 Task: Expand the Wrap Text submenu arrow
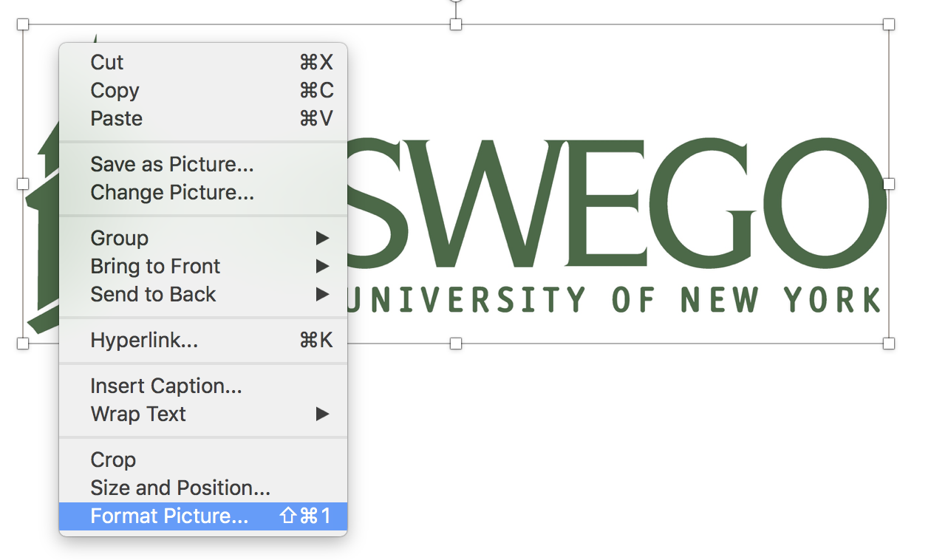[322, 414]
